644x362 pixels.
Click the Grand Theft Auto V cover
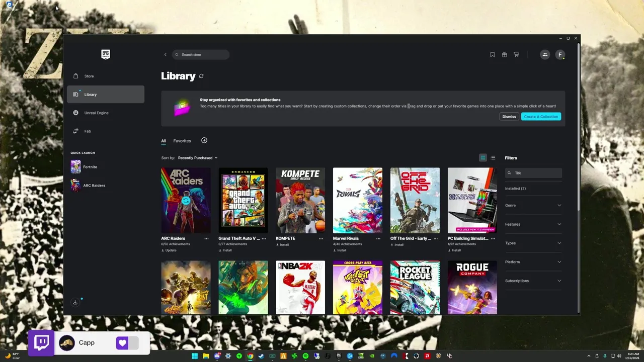point(243,201)
